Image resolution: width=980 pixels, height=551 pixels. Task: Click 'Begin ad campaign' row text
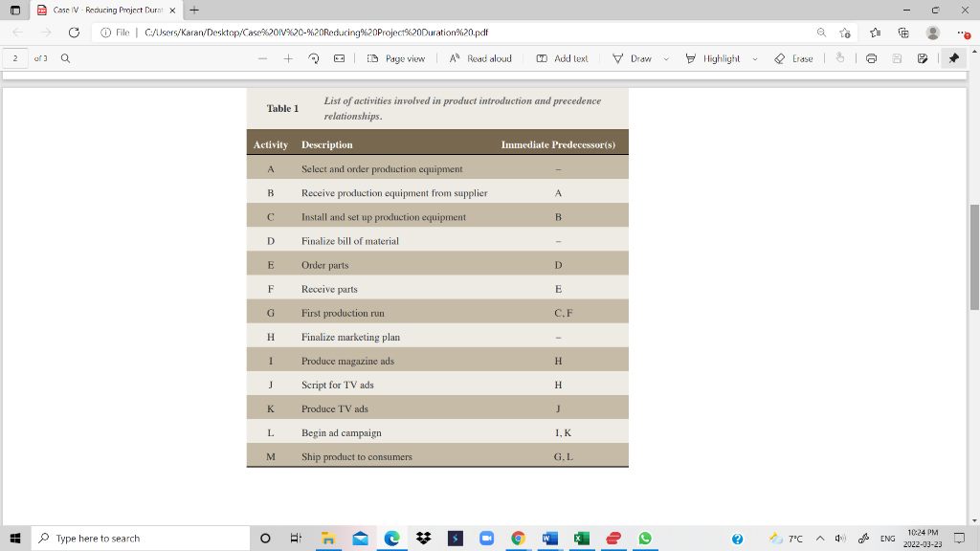pyautogui.click(x=342, y=432)
